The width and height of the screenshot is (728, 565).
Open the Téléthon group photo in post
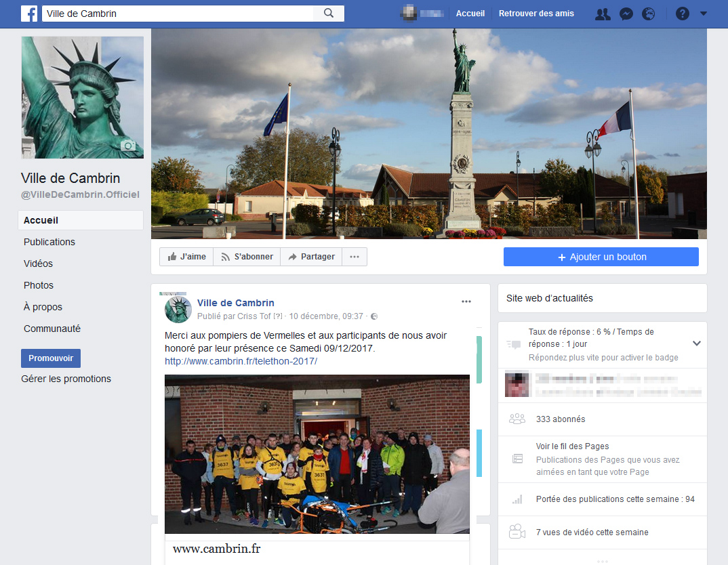tap(317, 454)
